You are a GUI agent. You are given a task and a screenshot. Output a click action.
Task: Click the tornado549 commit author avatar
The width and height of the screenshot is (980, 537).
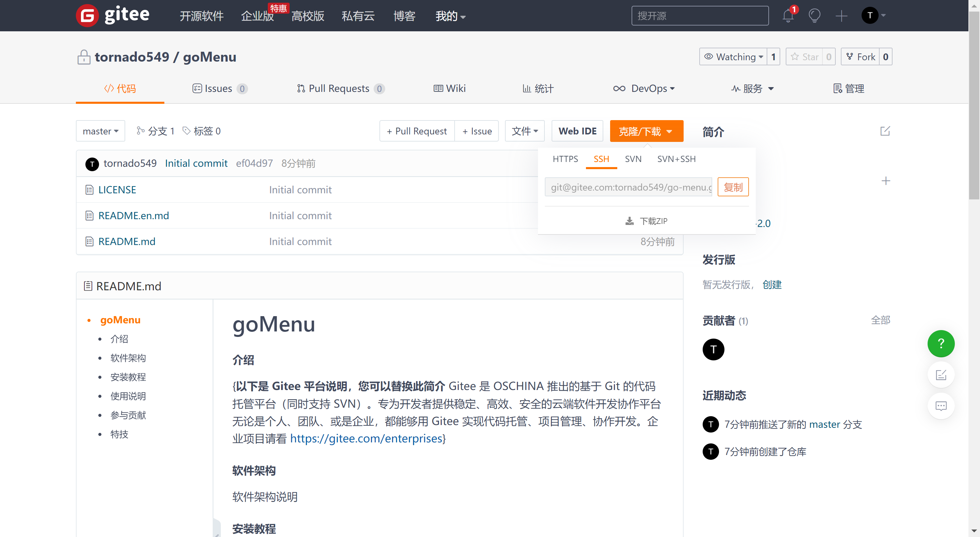pos(92,164)
